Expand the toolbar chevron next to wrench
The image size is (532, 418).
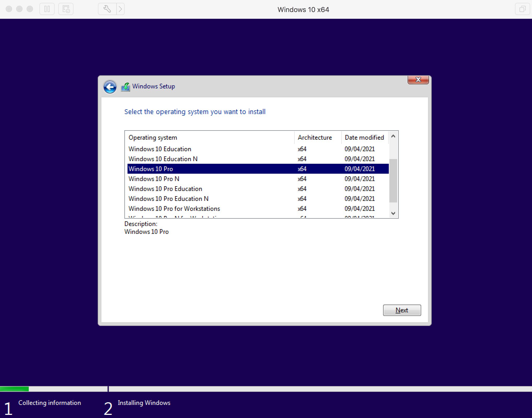pyautogui.click(x=120, y=9)
